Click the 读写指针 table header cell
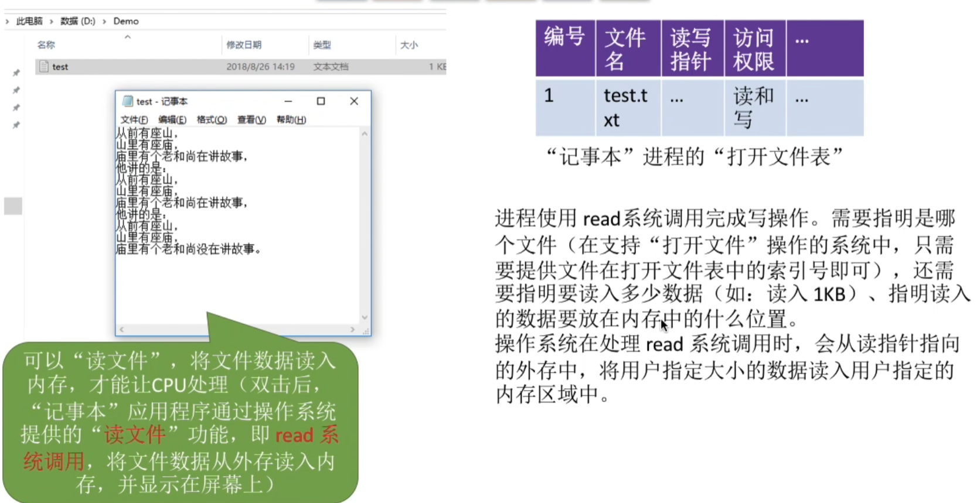 [693, 48]
